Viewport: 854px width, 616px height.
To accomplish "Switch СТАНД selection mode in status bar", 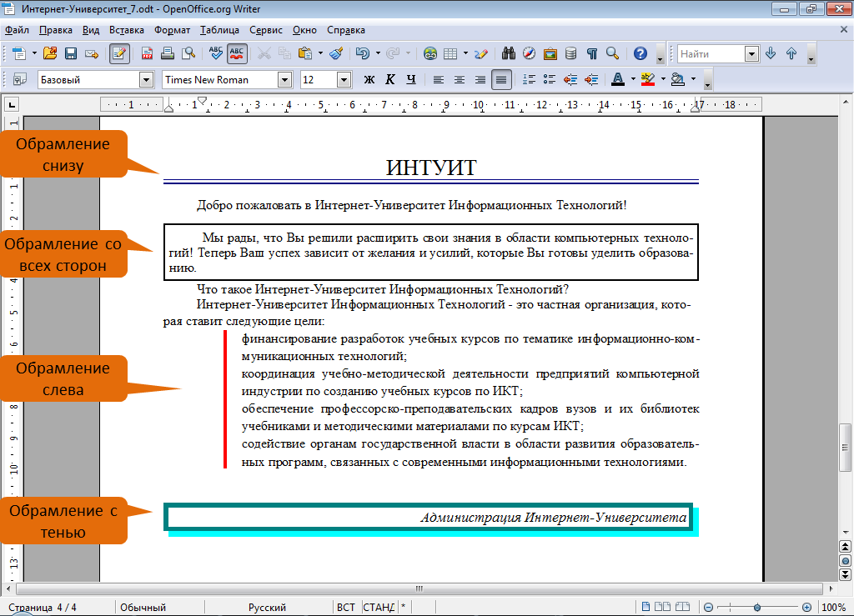I will pyautogui.click(x=379, y=608).
